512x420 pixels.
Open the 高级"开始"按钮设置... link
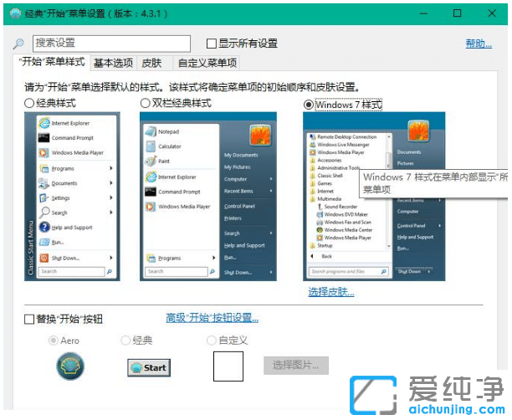(212, 318)
